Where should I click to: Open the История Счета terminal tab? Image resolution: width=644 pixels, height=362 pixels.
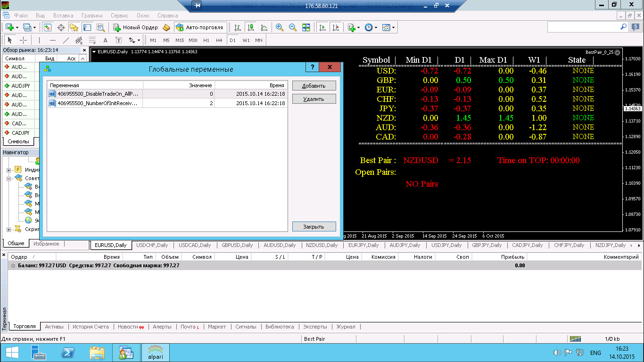(x=91, y=327)
